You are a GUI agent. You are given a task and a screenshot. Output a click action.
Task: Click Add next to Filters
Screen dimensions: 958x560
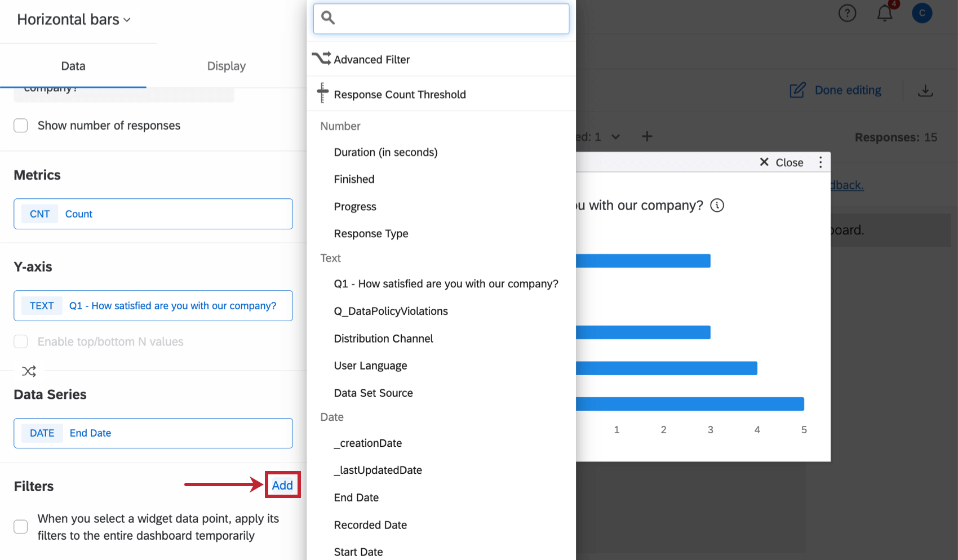pyautogui.click(x=282, y=485)
